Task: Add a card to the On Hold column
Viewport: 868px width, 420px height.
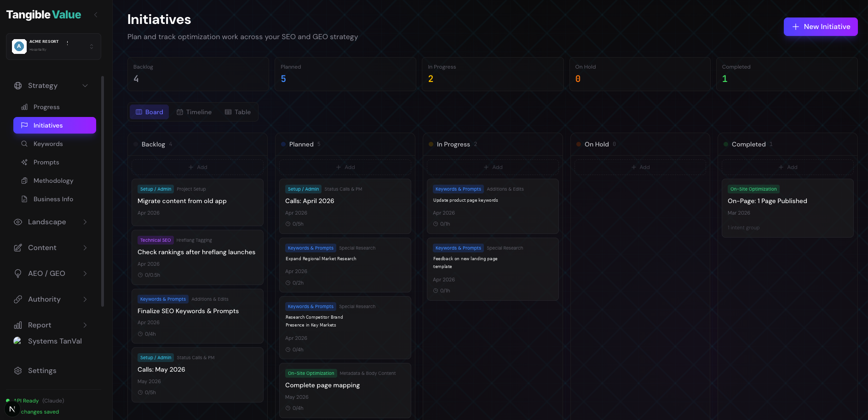Action: (640, 167)
